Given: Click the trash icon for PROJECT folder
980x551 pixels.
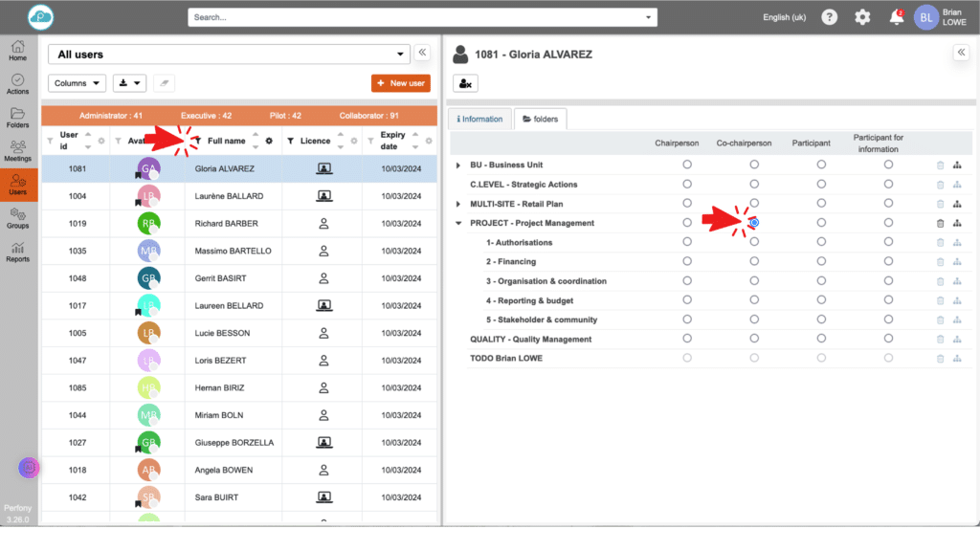Looking at the screenshot, I should point(940,223).
